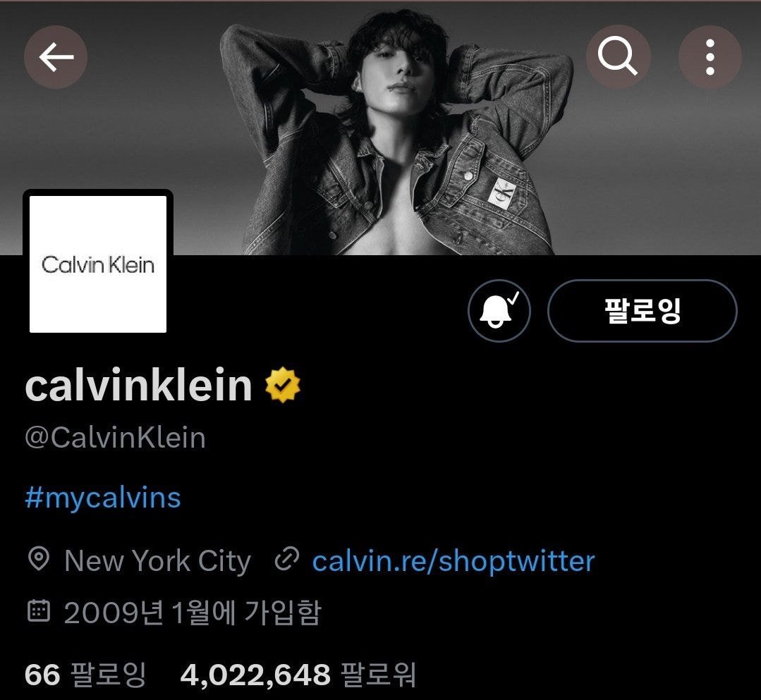Click the chain link icon

pos(287,559)
